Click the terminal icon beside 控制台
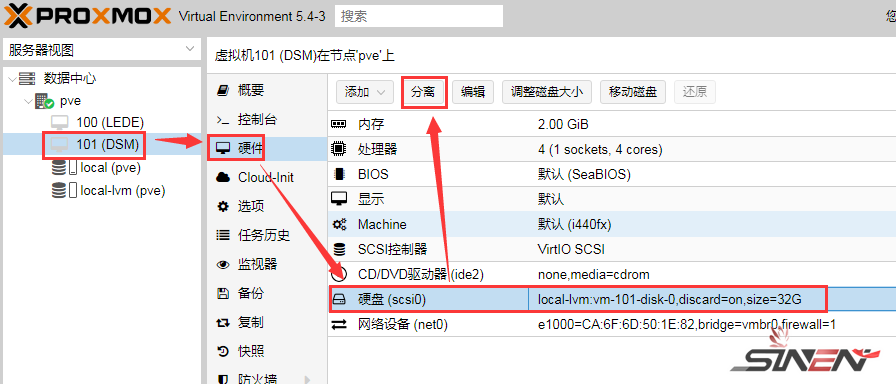This screenshot has width=896, height=384. tap(222, 119)
